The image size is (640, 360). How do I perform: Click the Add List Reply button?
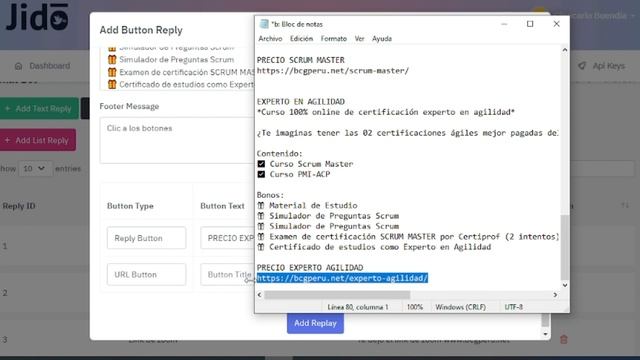(x=38, y=140)
